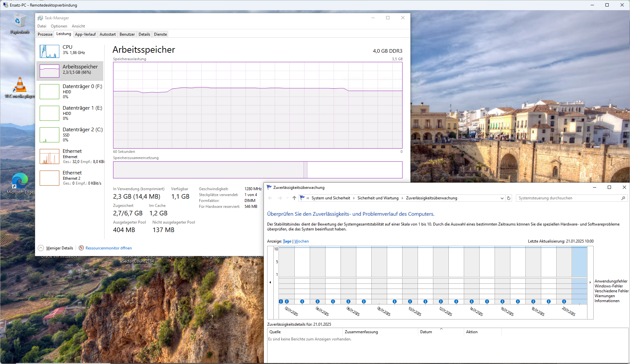Go forward in Zuverlässigkeitsüberwachung navigation
Viewport: 630px width, 364px height.
tap(280, 198)
